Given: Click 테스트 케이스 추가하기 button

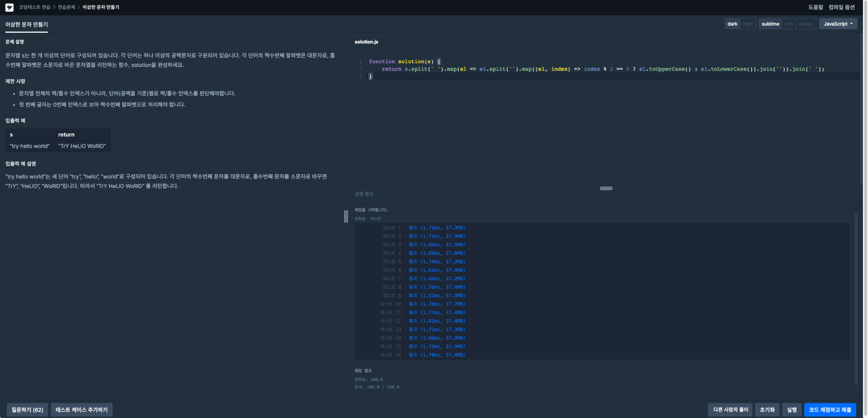Looking at the screenshot, I should [x=82, y=409].
